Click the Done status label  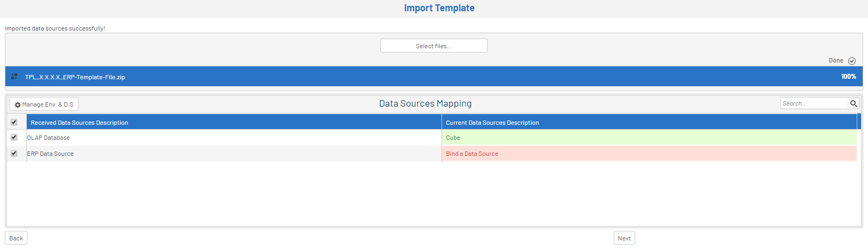pyautogui.click(x=835, y=61)
